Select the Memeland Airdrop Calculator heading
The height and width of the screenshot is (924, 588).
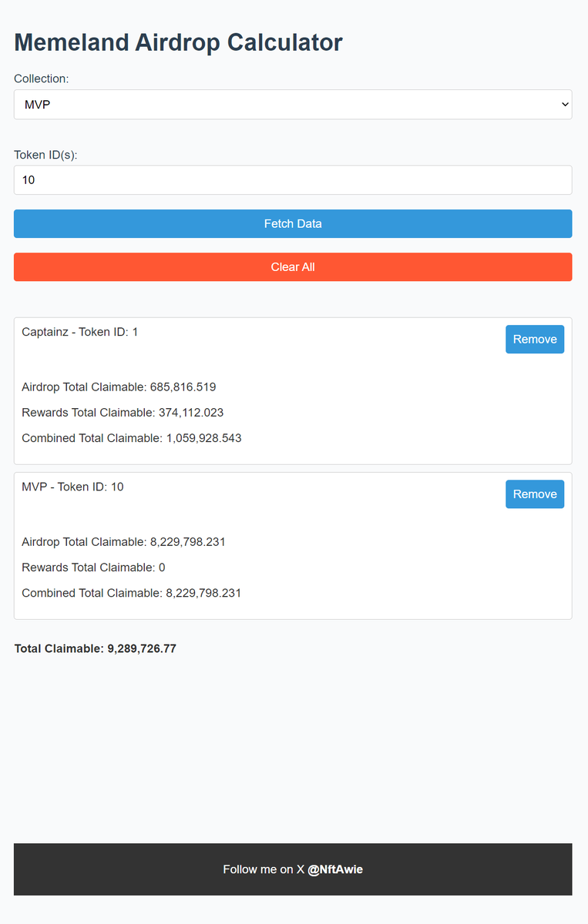point(178,42)
